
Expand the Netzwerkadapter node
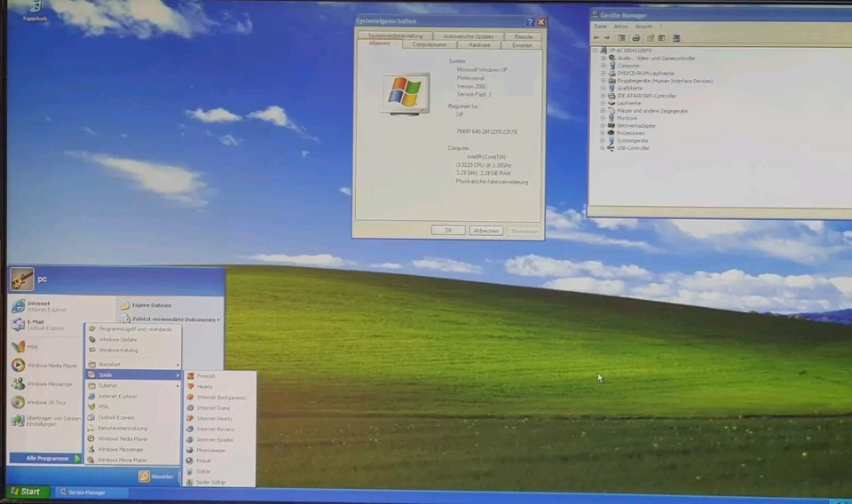tap(603, 125)
